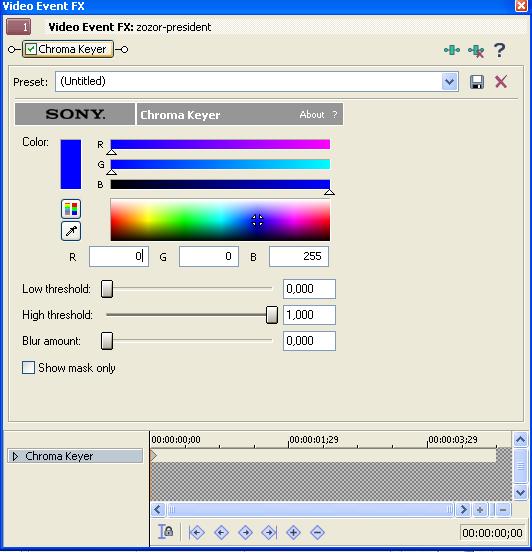Click the High threshold slider handle

(271, 315)
